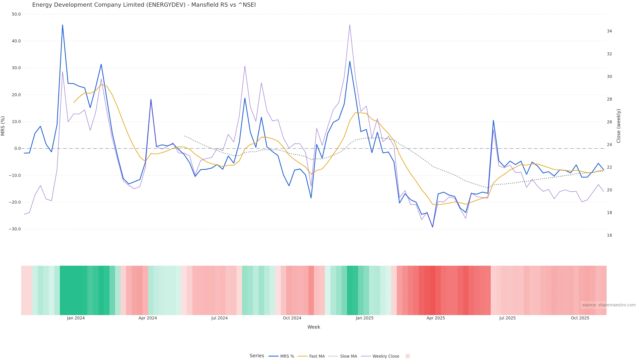Hide the Slow MA dashed series
The image size is (644, 362).
point(348,356)
